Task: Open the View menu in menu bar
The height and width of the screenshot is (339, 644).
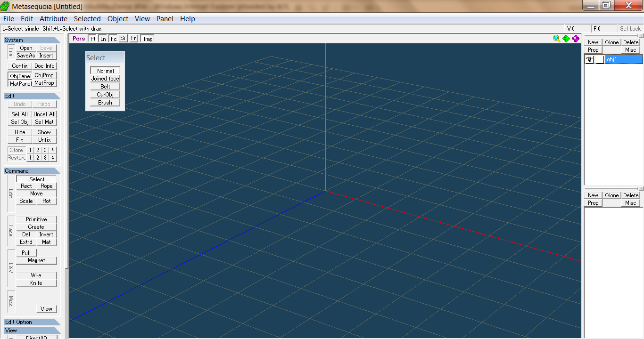Action: tap(142, 19)
